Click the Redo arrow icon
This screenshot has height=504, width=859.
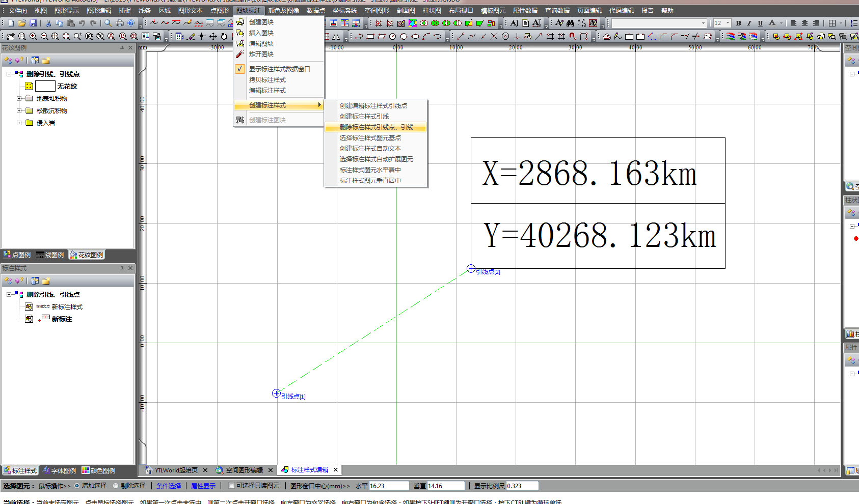tap(93, 23)
